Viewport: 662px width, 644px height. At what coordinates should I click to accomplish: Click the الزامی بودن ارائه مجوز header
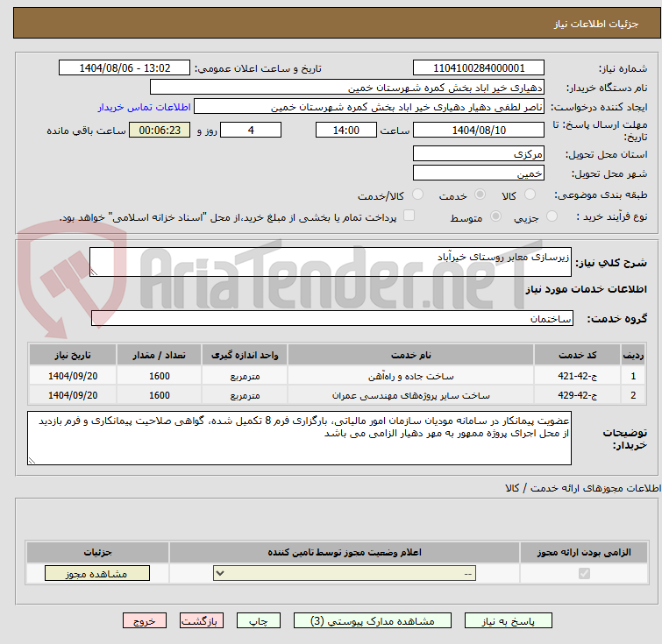click(x=584, y=552)
